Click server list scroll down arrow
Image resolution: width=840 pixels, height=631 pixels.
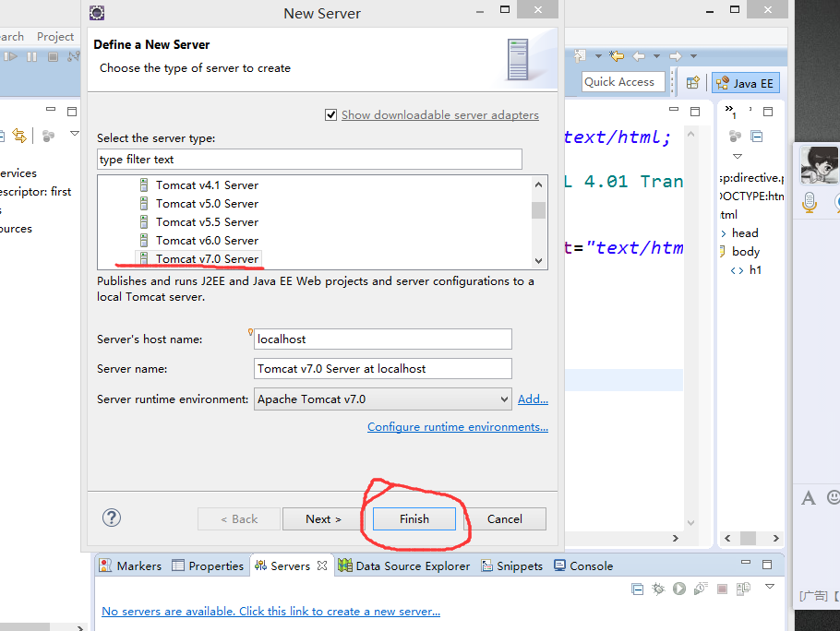pos(538,261)
